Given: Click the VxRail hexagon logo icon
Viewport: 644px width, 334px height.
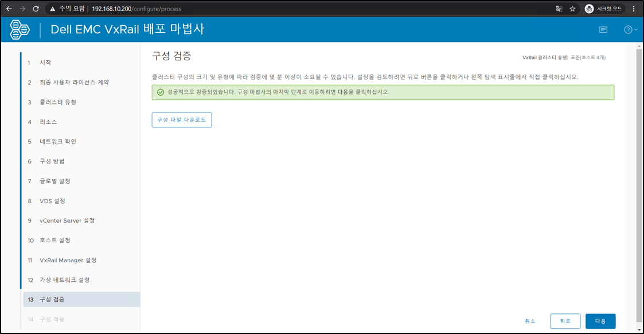Looking at the screenshot, I should (19, 30).
